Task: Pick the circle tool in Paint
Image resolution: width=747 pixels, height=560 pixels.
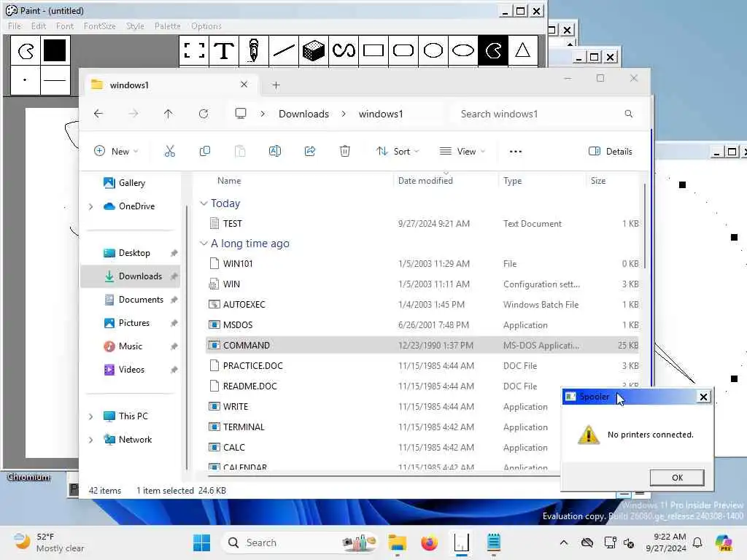Action: click(x=433, y=50)
